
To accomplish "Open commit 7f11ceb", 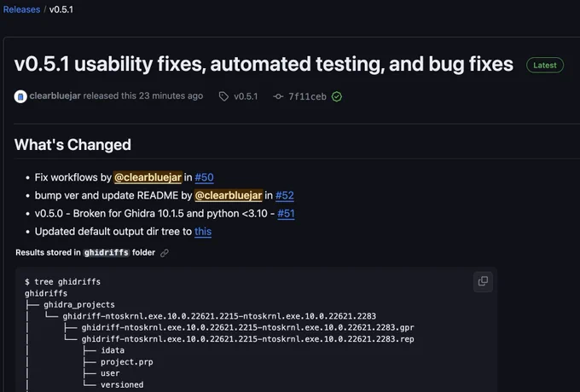I will click(307, 96).
